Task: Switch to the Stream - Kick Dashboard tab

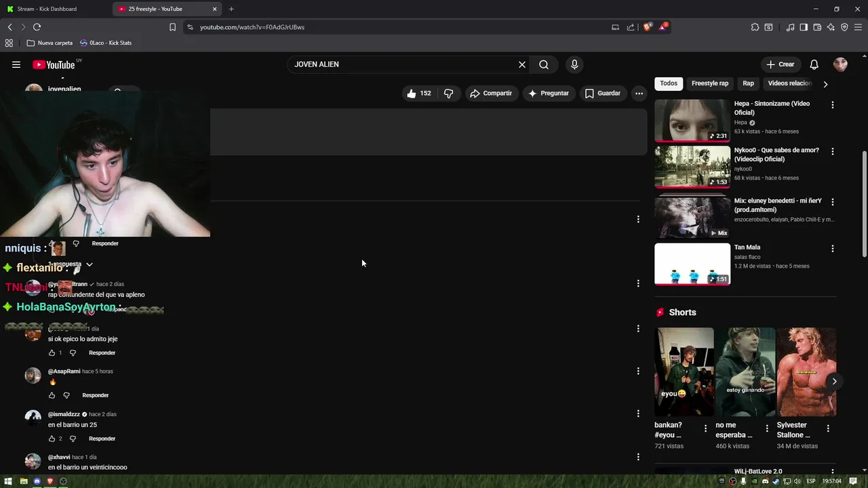Action: 56,9
